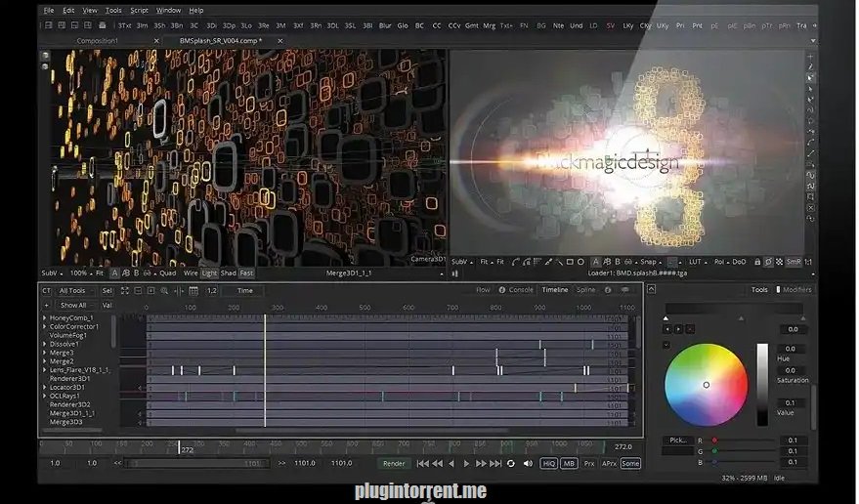The height and width of the screenshot is (504, 859).
Task: Toggle Shad shadows in left viewer
Action: 229,273
